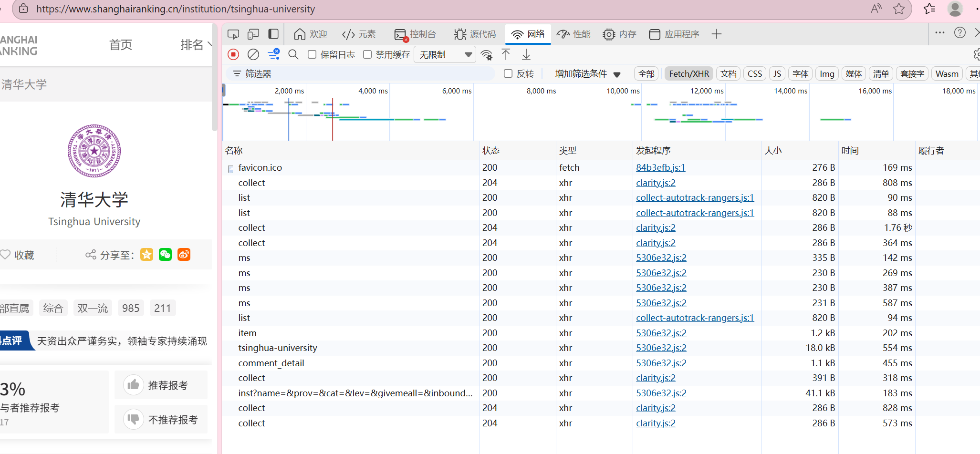Enable the 保留日志 checkbox

(312, 54)
